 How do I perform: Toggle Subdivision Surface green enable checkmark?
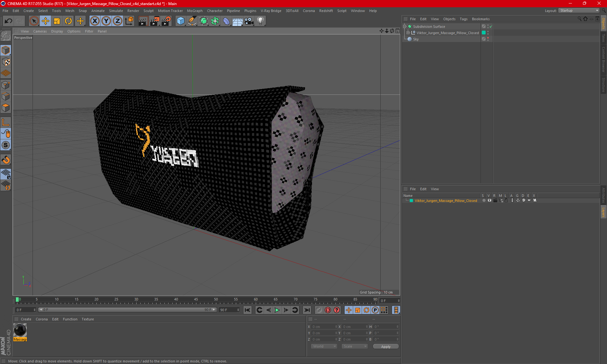(491, 27)
